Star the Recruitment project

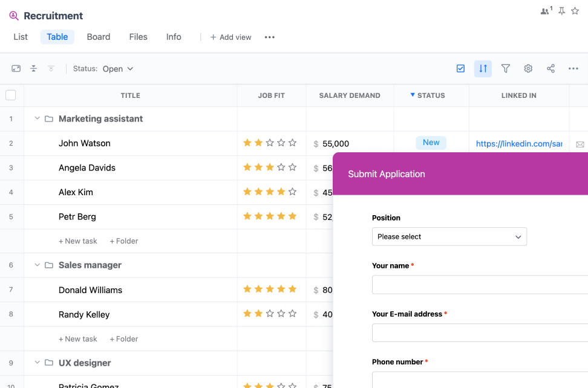[x=575, y=10]
